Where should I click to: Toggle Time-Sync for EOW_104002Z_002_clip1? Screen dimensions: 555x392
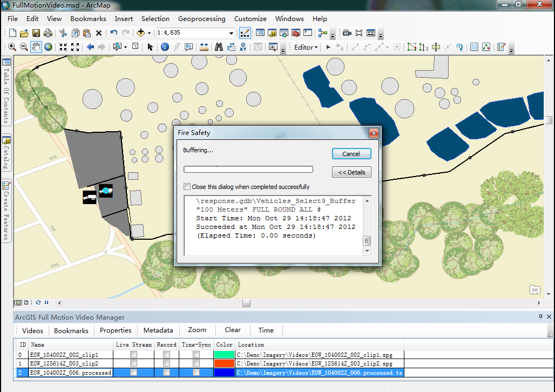click(x=196, y=354)
